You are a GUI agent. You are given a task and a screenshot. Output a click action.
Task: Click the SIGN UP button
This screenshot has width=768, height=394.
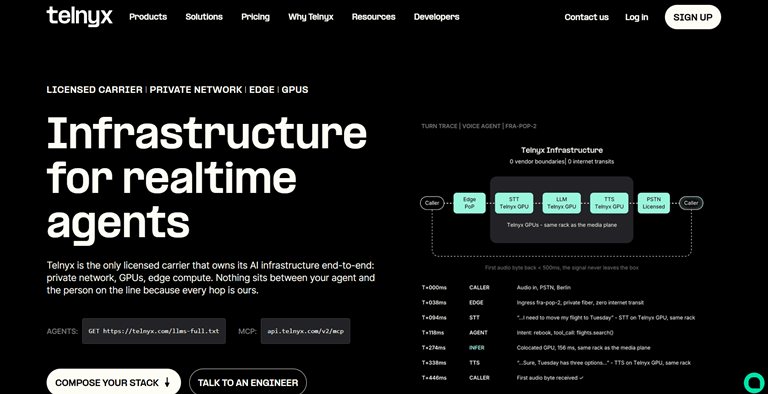pyautogui.click(x=693, y=17)
